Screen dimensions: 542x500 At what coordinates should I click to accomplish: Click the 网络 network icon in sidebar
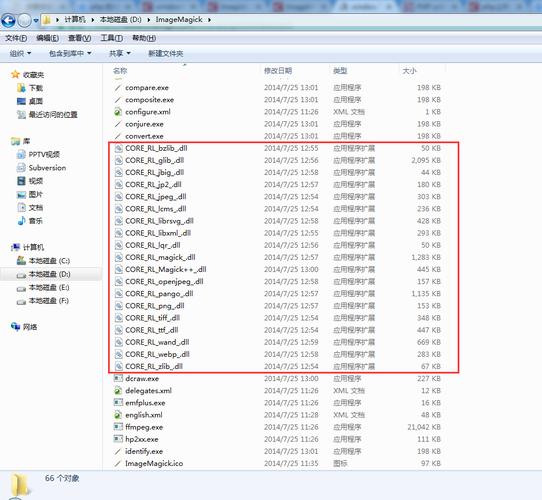pyautogui.click(x=15, y=327)
